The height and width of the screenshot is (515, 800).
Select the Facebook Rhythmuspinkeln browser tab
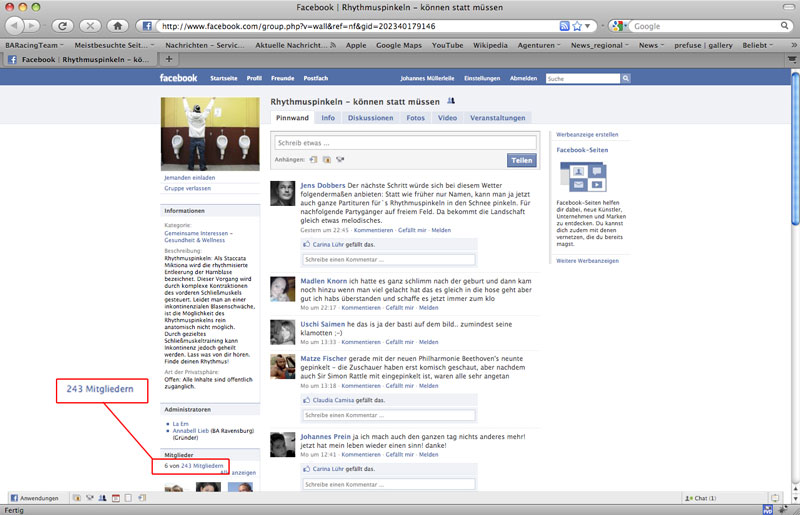point(80,60)
